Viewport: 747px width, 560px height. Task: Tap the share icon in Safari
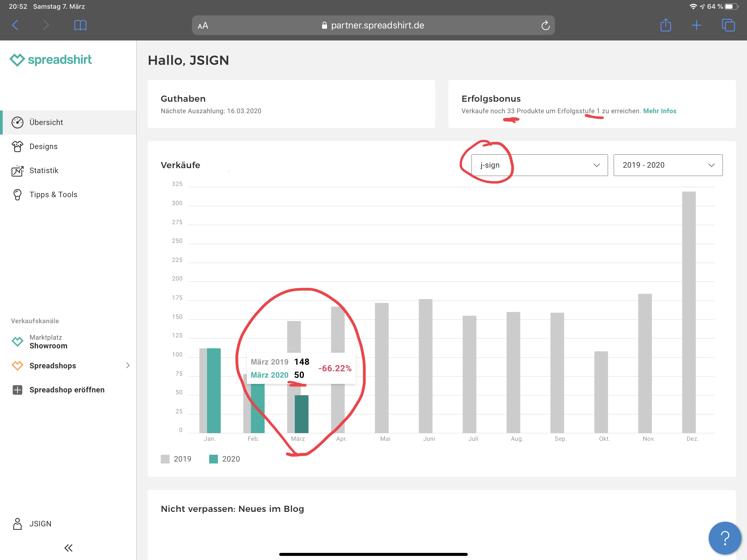coord(665,25)
